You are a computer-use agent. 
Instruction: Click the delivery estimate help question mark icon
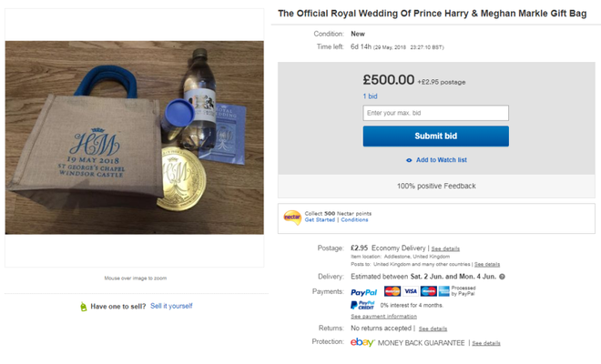coord(502,277)
